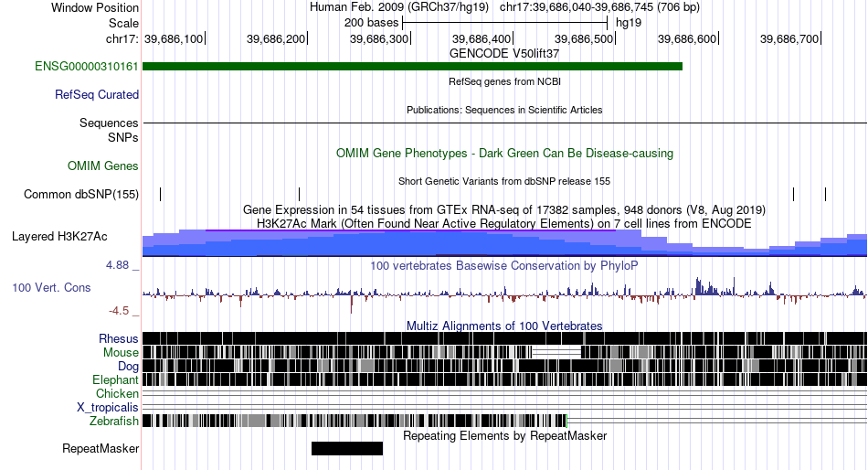Click the black RepeatMasker element block

pos(347,448)
